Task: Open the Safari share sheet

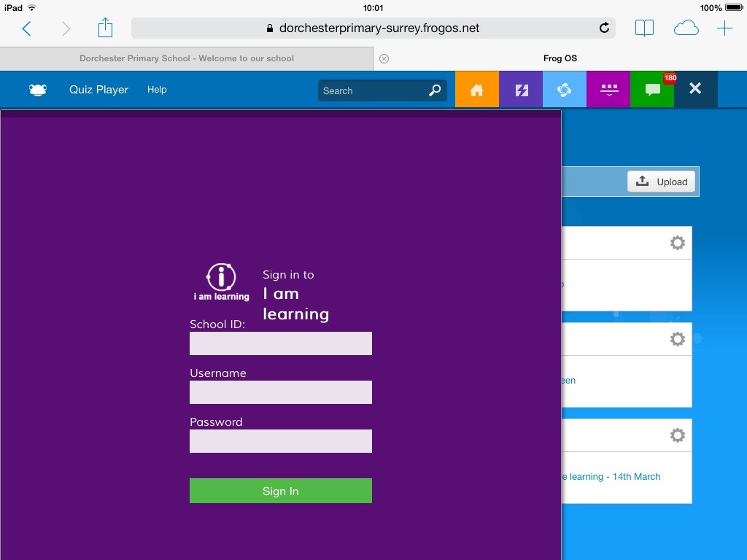Action: coord(105,28)
